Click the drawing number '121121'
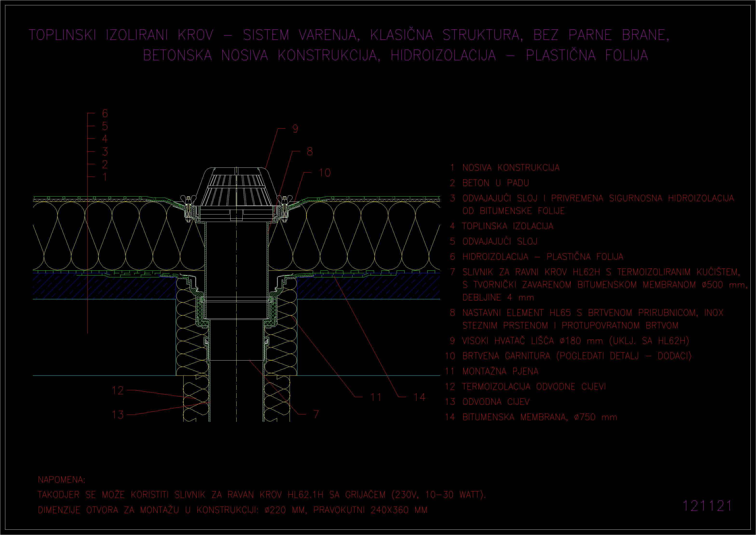This screenshot has width=756, height=535. (x=707, y=506)
